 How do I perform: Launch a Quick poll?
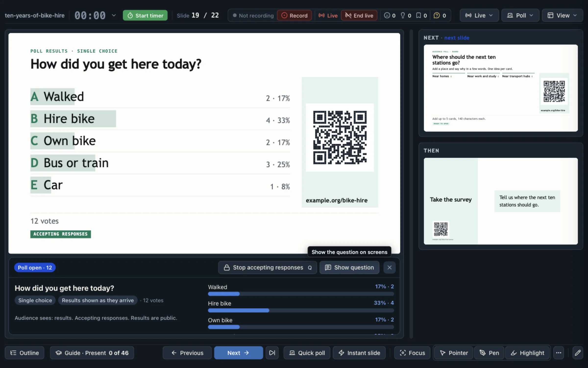coord(307,353)
